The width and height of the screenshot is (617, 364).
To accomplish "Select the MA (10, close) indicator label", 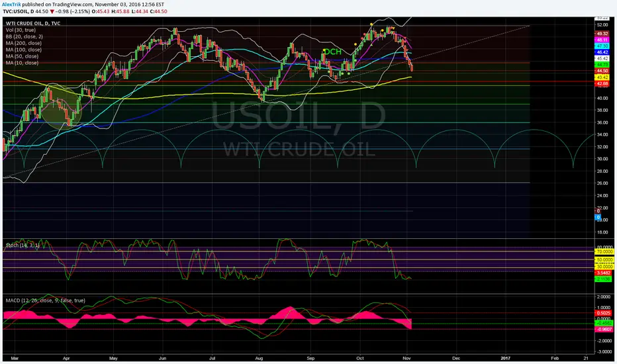I will pyautogui.click(x=22, y=63).
